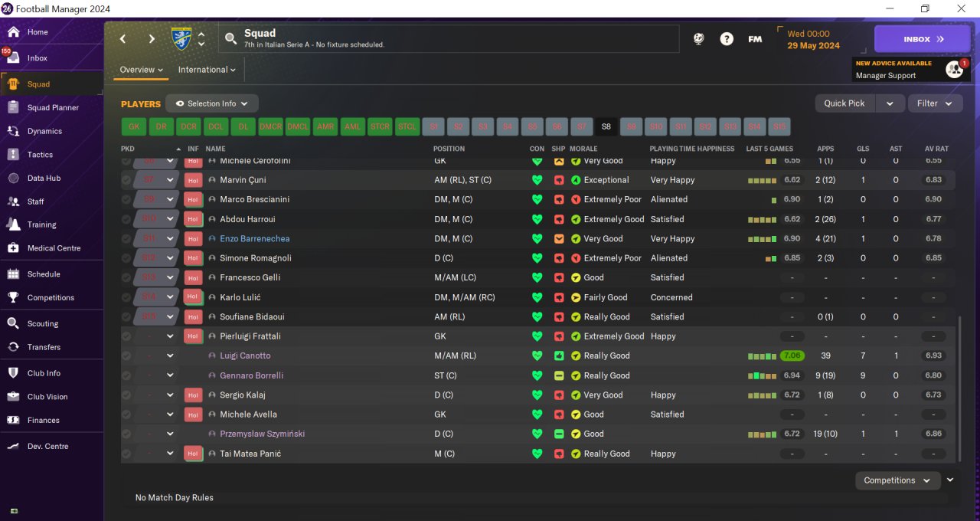Screen dimensions: 980x521
Task: Toggle the pick circle for Sergio Kalaj
Action: pos(126,395)
